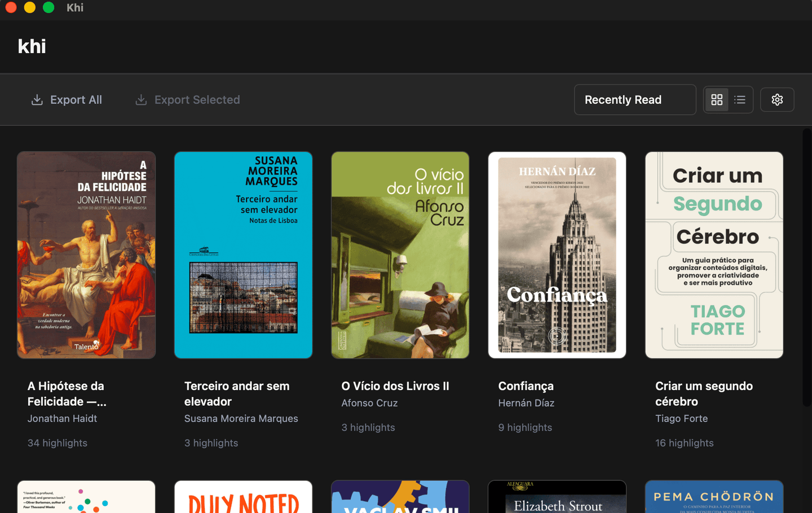Click the Criar um segundo cérebro title

tap(704, 394)
